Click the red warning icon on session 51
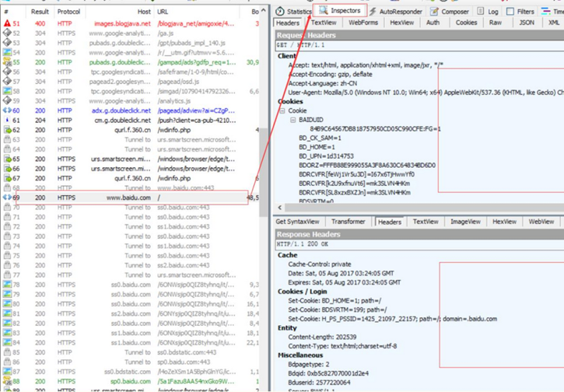 (7, 23)
